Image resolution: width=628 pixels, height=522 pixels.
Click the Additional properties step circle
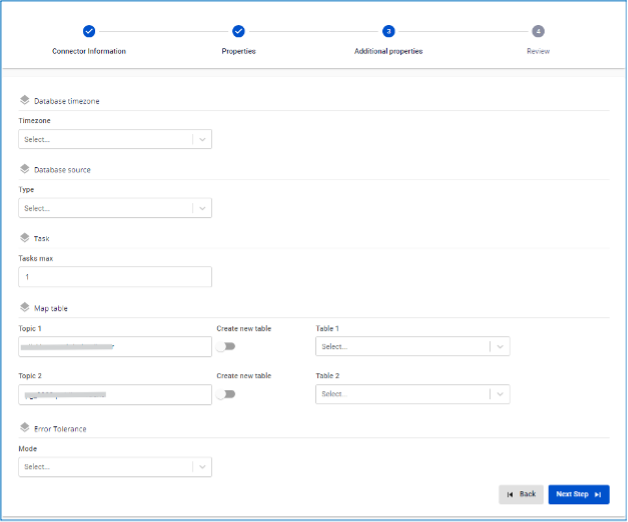click(388, 31)
